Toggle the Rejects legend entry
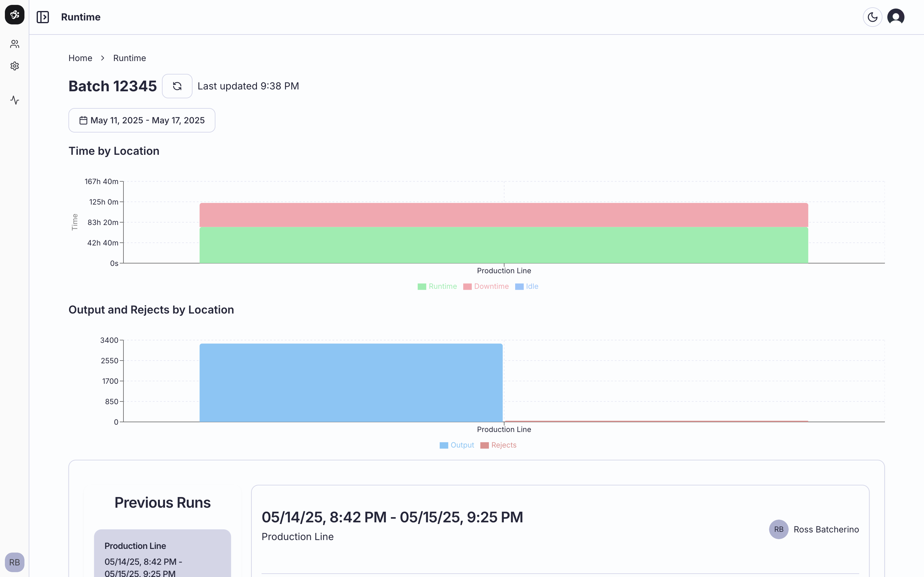The image size is (924, 577). pyautogui.click(x=498, y=445)
